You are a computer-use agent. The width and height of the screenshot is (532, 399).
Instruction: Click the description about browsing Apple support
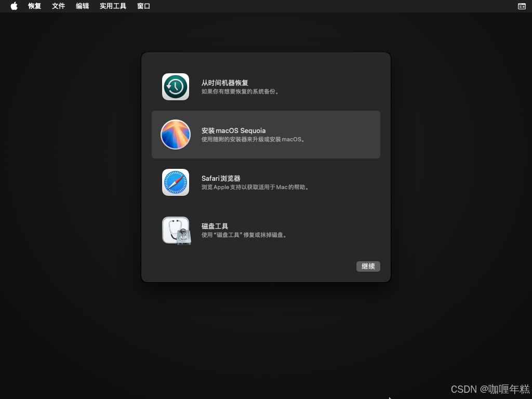click(x=256, y=188)
